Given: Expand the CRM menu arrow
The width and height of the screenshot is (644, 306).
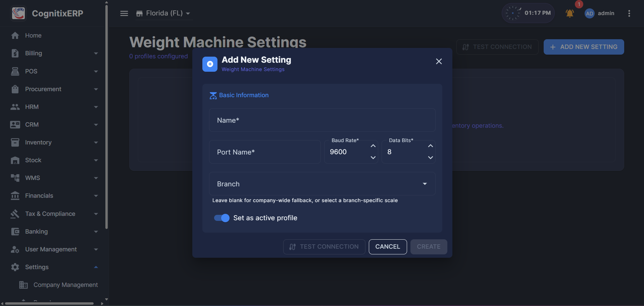Looking at the screenshot, I should pyautogui.click(x=96, y=125).
